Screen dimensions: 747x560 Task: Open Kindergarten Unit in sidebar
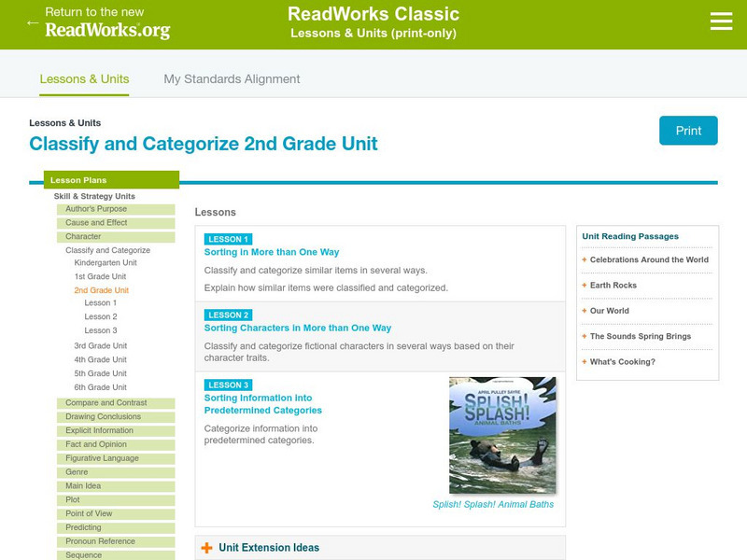[x=106, y=262]
